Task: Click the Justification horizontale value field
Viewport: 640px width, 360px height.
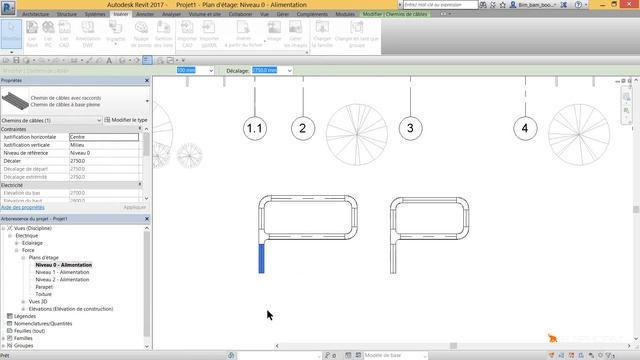Action: click(104, 137)
